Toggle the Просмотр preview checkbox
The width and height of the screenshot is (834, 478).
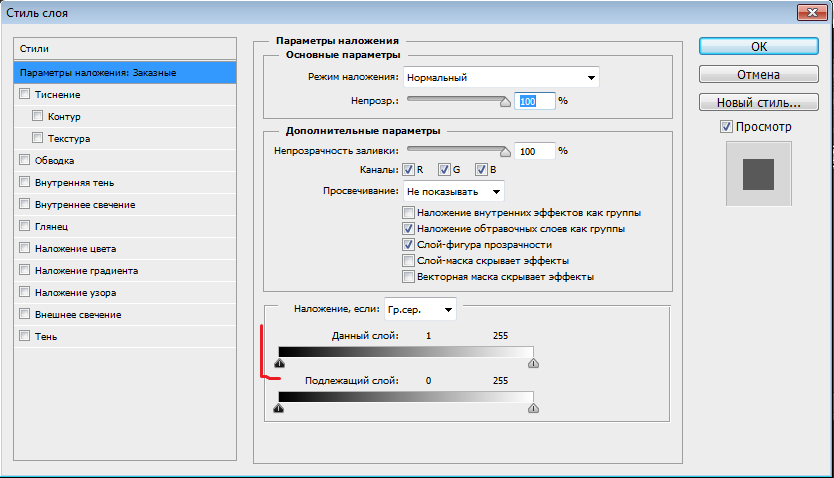pyautogui.click(x=726, y=127)
